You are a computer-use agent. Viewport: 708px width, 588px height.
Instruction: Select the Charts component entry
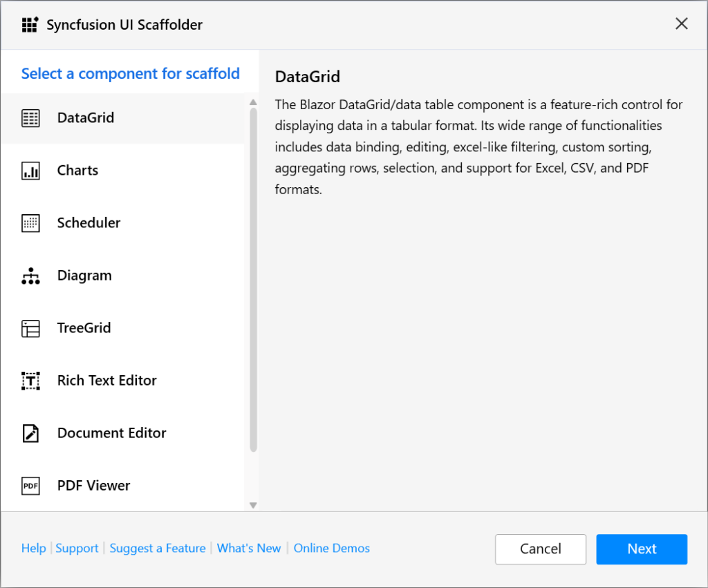[x=77, y=170]
